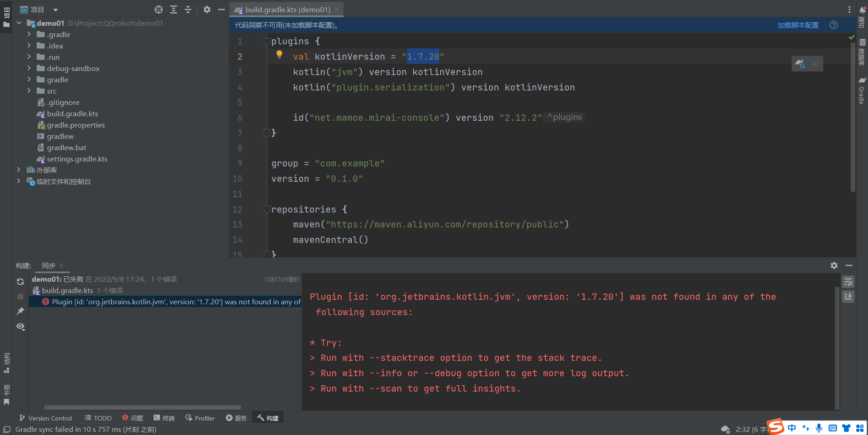Open the project panel gear options

coord(207,9)
